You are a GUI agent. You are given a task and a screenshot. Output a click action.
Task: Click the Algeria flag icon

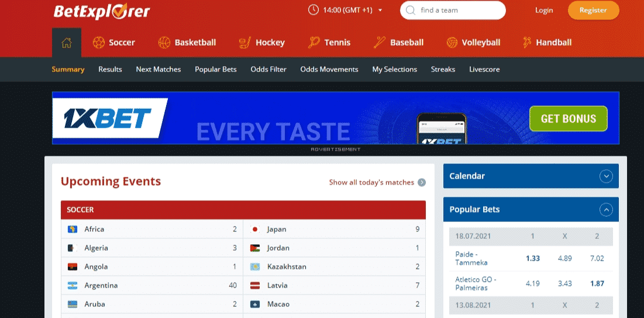coord(73,248)
